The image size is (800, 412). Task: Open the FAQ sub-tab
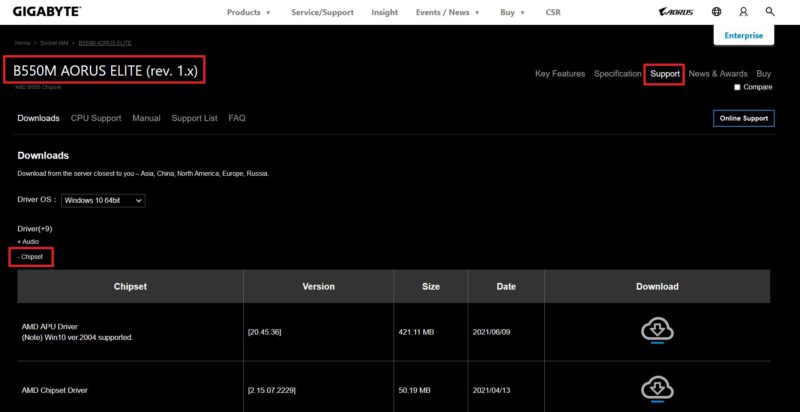tap(237, 118)
